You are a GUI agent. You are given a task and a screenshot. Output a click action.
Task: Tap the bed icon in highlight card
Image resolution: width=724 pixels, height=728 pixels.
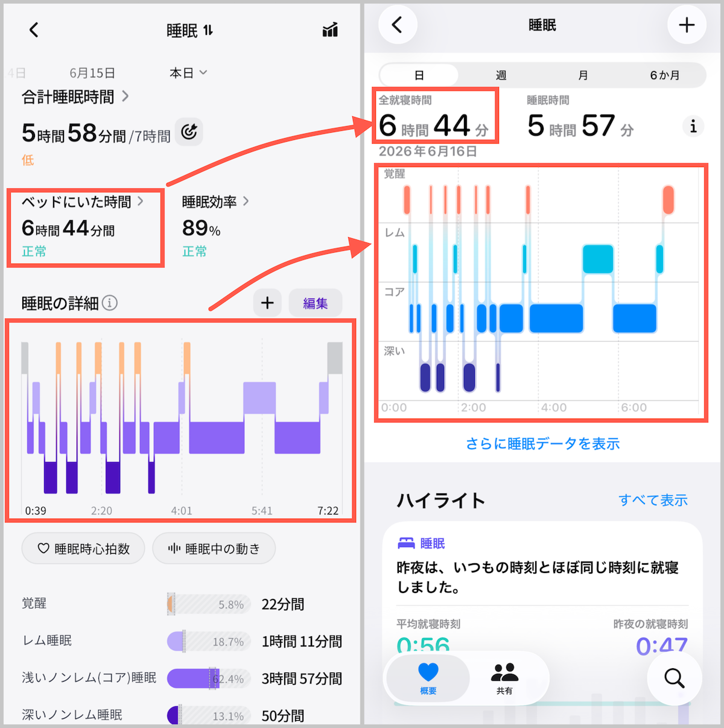click(406, 543)
